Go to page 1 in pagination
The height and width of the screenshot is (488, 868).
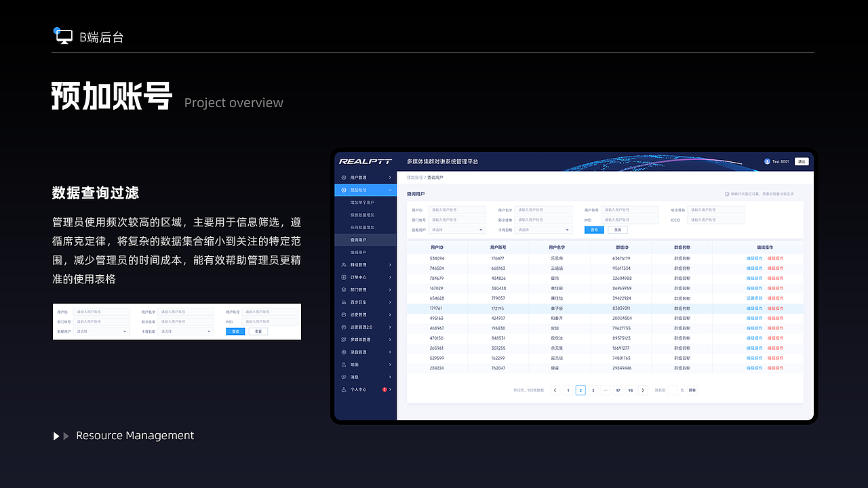point(568,390)
